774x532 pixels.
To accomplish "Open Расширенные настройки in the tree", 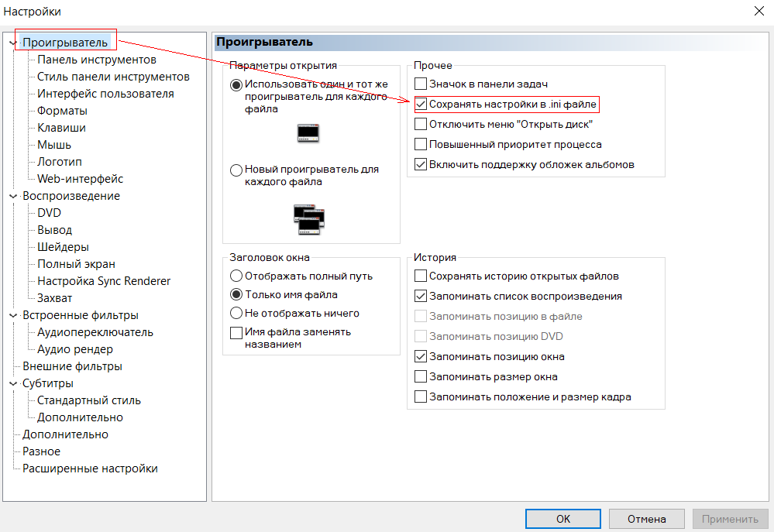I will coord(90,469).
